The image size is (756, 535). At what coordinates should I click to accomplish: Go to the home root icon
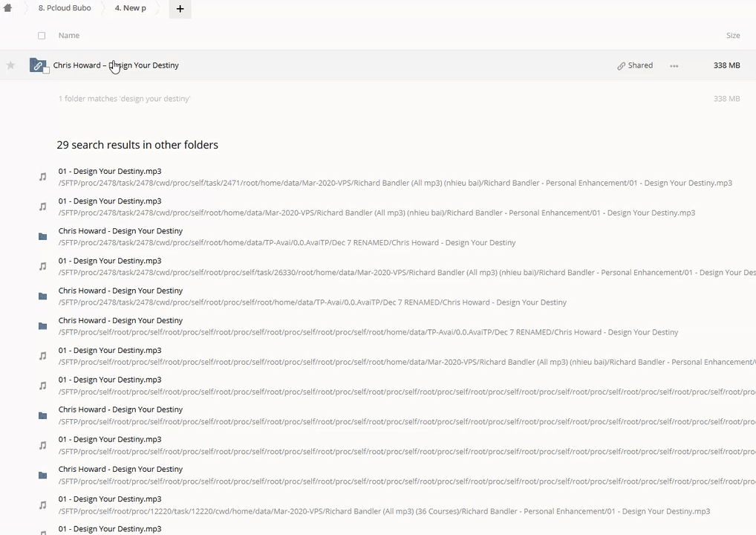tap(7, 8)
